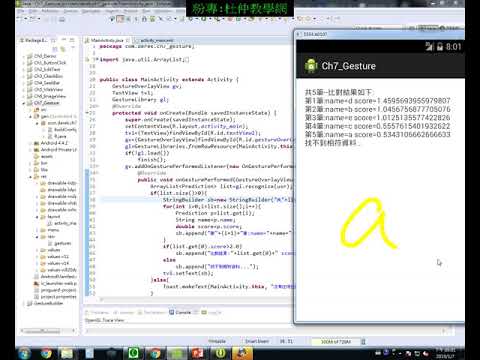Click the 'Writable' status bar entry
The width and height of the screenshot is (480, 360).
217,341
